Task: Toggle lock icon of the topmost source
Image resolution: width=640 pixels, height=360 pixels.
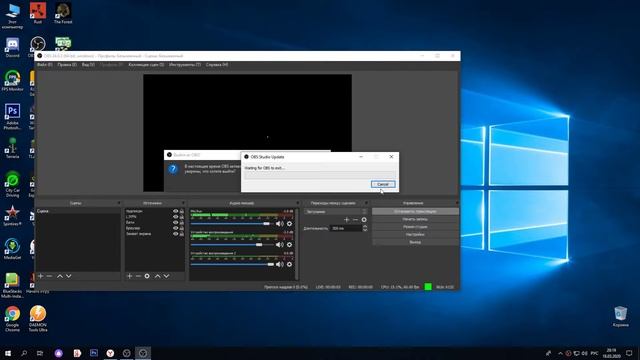Action: coord(182,211)
